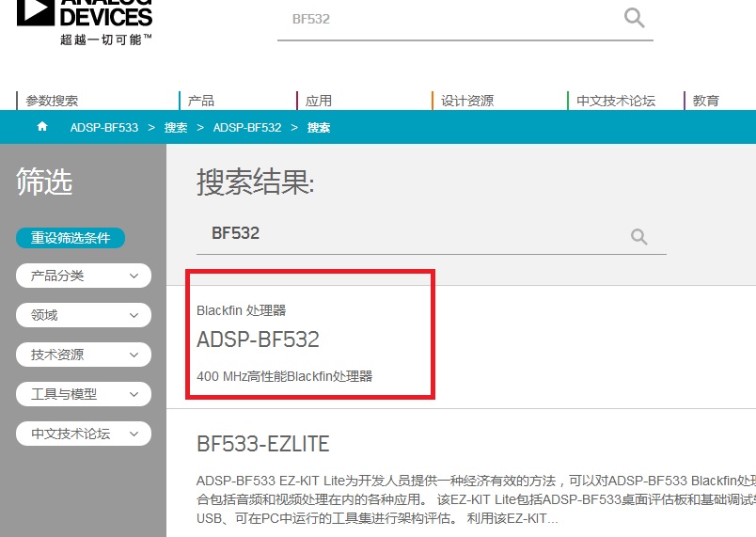Go to ADSP-BF533 breadcrumb link
The width and height of the screenshot is (756, 537).
point(104,128)
